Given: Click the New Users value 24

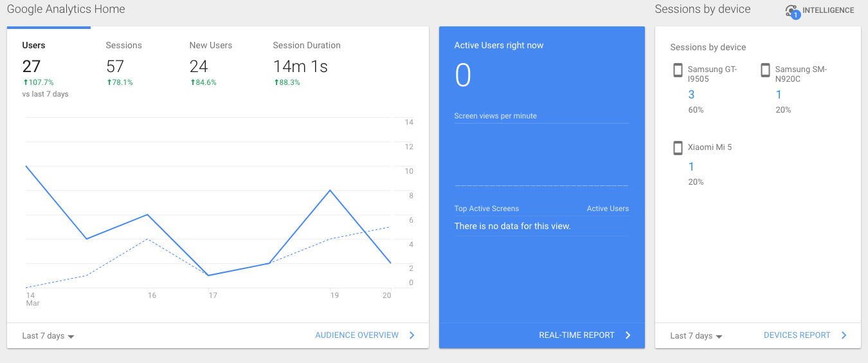Looking at the screenshot, I should (199, 66).
